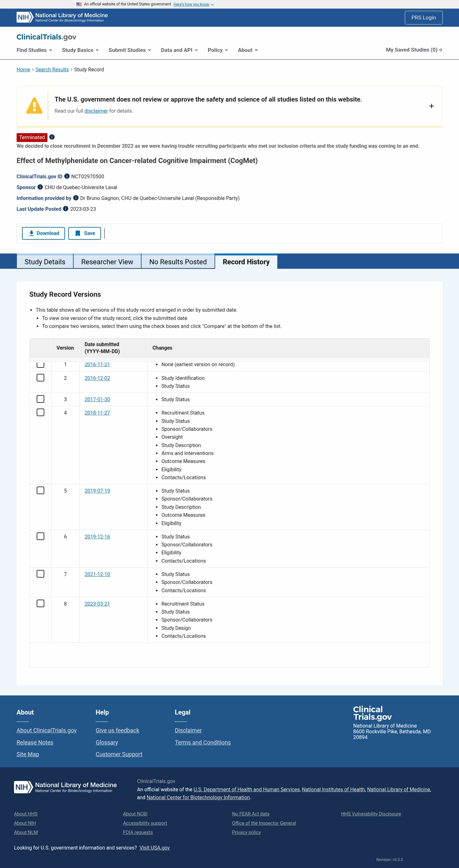Open Find Studies dropdown menu
This screenshot has width=459, height=868.
tap(34, 50)
